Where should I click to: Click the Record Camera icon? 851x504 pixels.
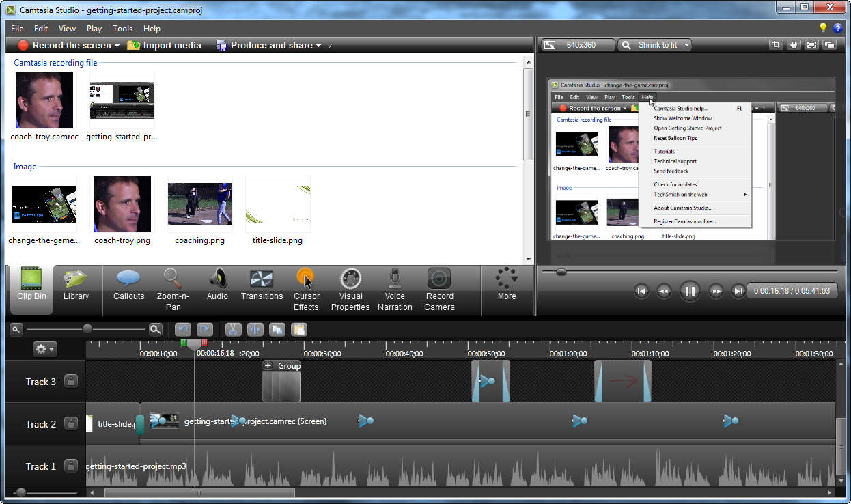point(439,288)
